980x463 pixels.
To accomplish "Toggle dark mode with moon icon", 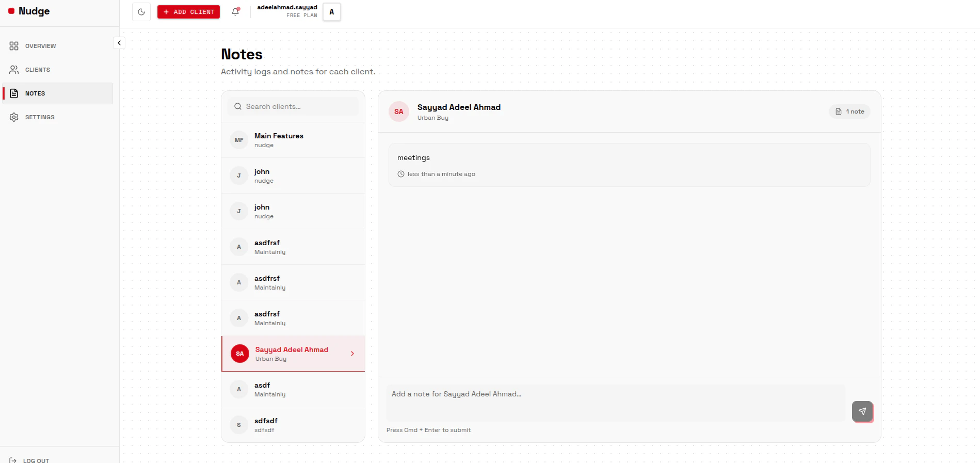I will click(x=141, y=12).
